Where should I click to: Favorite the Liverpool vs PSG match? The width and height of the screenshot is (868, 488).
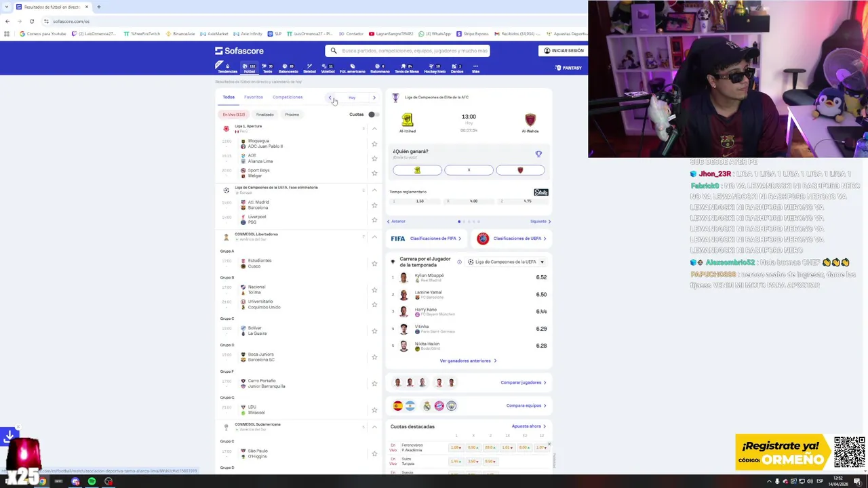pos(374,220)
